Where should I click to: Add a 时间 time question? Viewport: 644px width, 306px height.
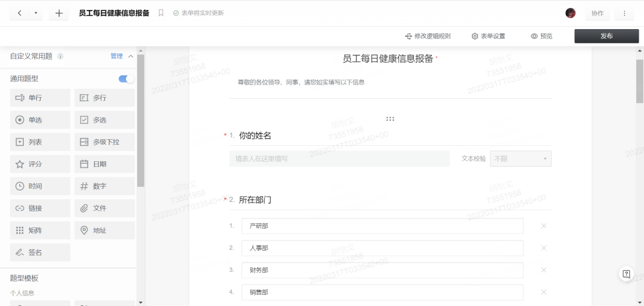click(x=41, y=186)
